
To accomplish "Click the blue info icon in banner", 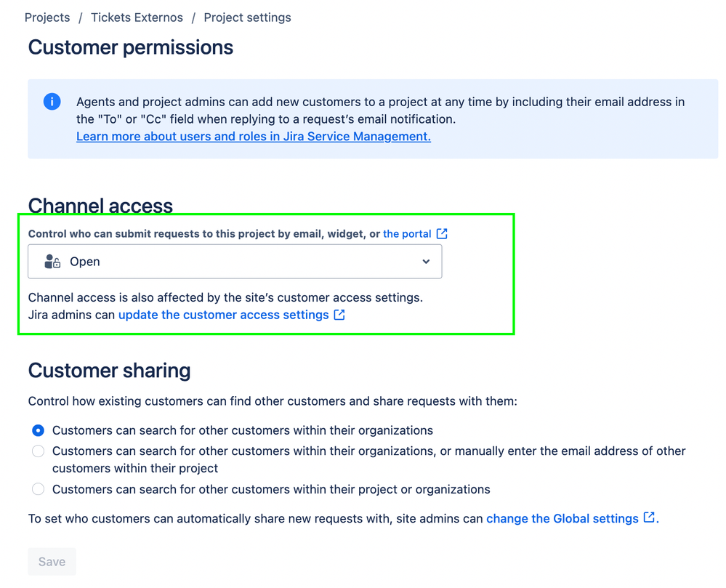I will [52, 102].
